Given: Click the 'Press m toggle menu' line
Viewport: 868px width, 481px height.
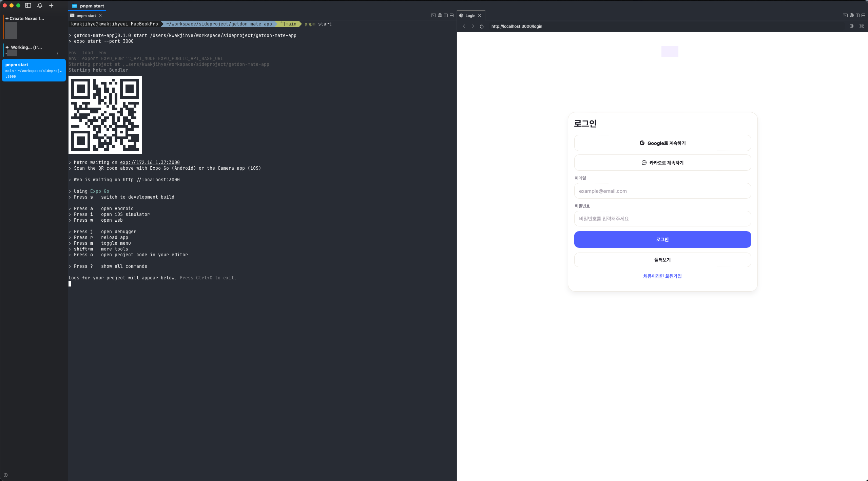Looking at the screenshot, I should (x=100, y=243).
